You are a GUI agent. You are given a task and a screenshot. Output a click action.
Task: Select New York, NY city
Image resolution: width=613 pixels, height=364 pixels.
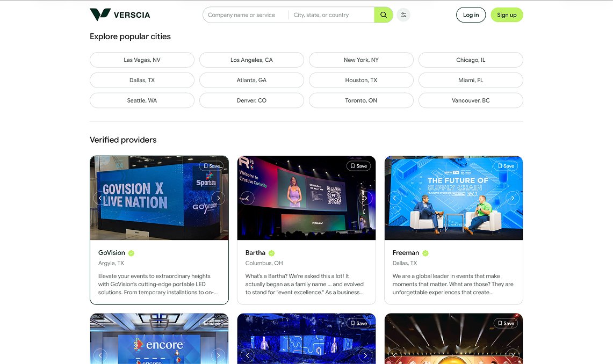pos(361,60)
